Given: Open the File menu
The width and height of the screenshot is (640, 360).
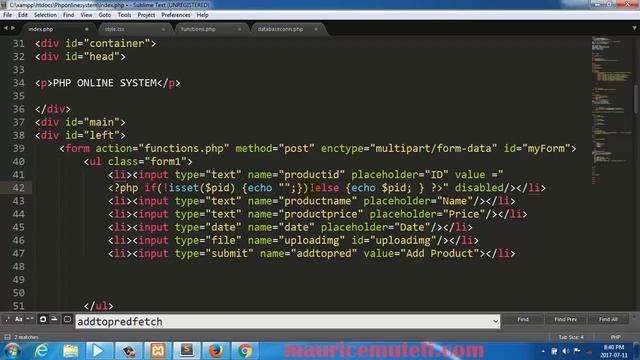Looking at the screenshot, I should pyautogui.click(x=7, y=15).
